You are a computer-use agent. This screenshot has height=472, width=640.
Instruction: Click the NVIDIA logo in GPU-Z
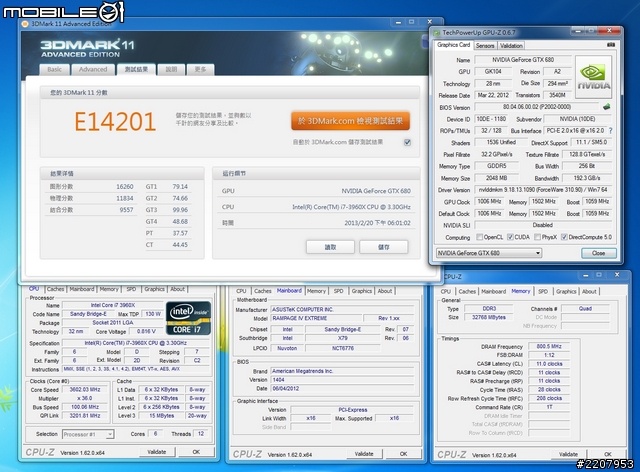point(593,77)
